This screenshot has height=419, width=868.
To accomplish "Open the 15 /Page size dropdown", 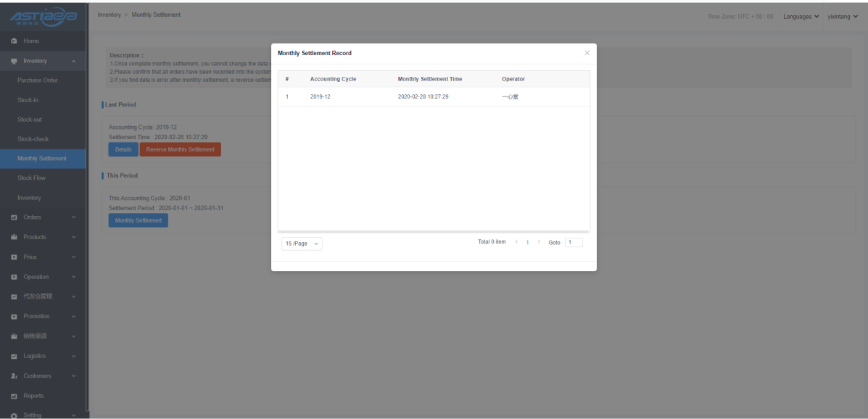I will [302, 244].
